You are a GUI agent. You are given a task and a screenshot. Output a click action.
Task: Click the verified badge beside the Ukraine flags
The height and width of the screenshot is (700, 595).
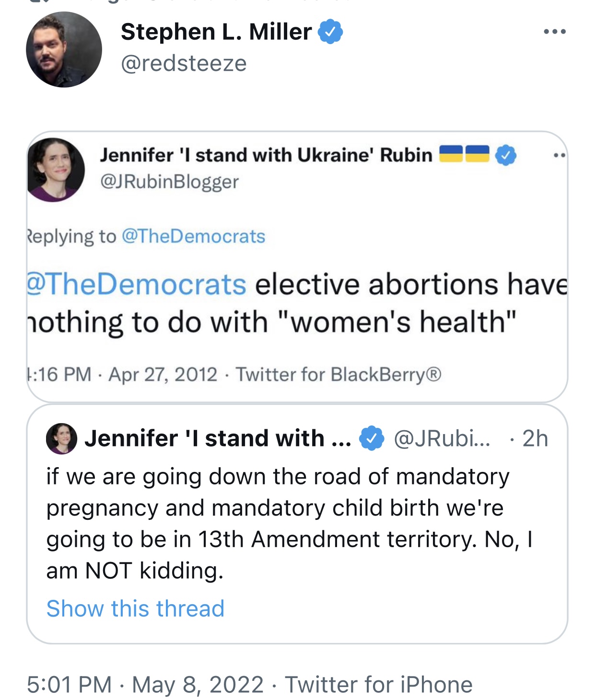[x=505, y=155]
